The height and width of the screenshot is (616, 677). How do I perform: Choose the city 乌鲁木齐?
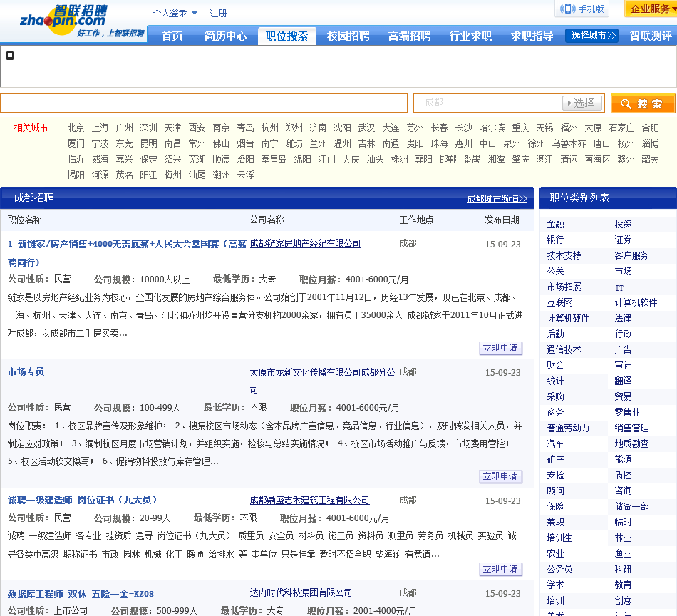click(569, 143)
